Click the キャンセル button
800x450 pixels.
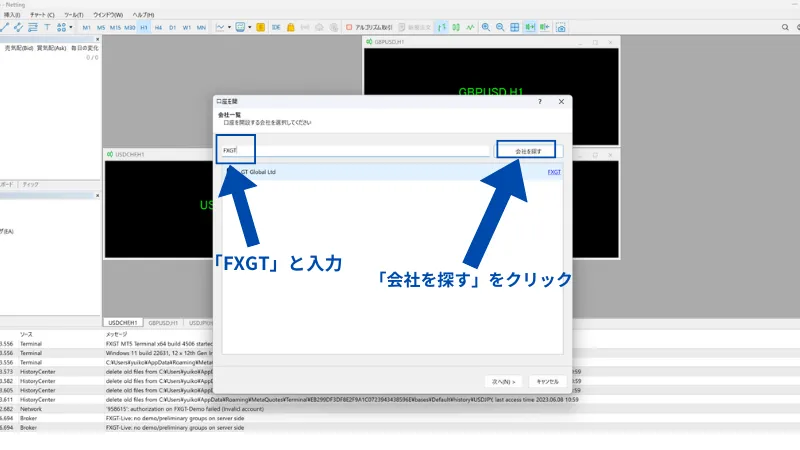[x=547, y=382]
